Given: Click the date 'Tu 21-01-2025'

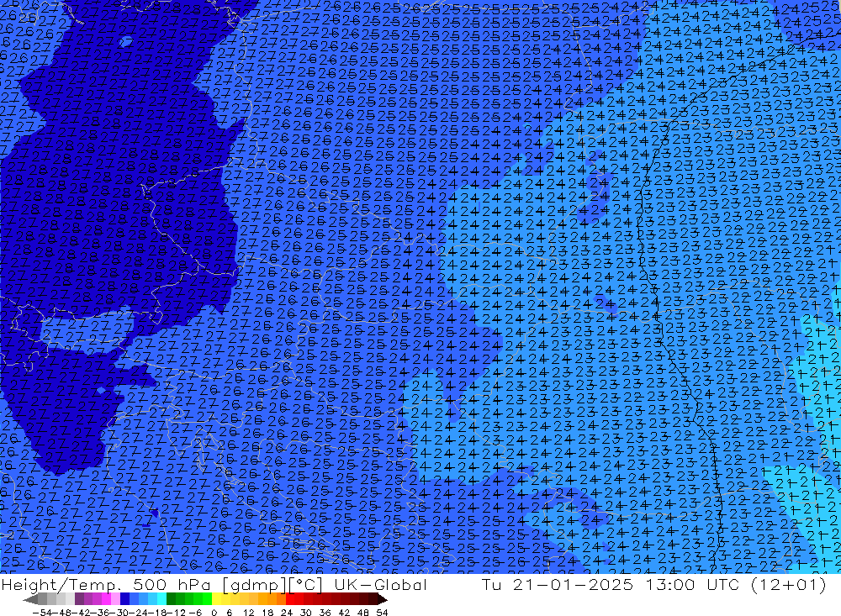Looking at the screenshot, I should [x=558, y=585].
